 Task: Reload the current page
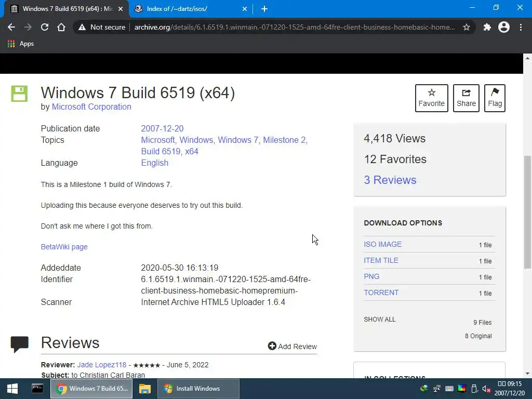(45, 27)
